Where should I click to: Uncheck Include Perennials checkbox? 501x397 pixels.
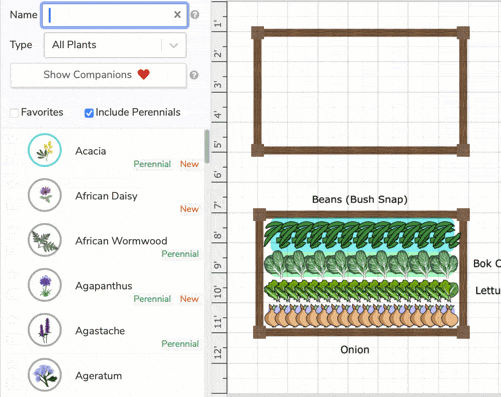pyautogui.click(x=89, y=113)
